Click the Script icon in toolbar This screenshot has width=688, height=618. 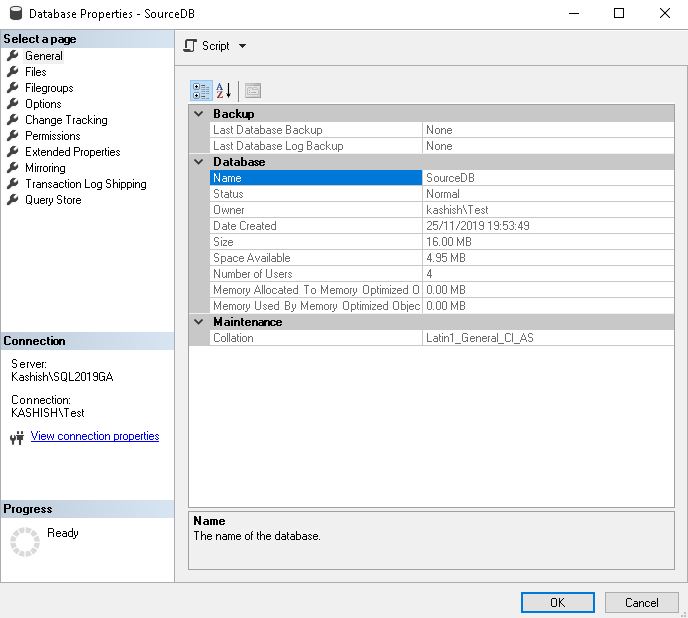(190, 46)
